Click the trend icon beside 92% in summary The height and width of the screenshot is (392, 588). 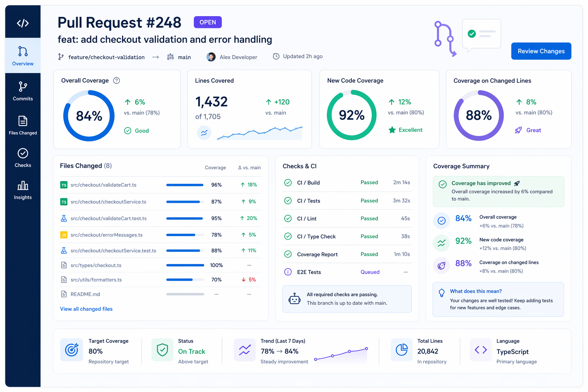coord(441,243)
